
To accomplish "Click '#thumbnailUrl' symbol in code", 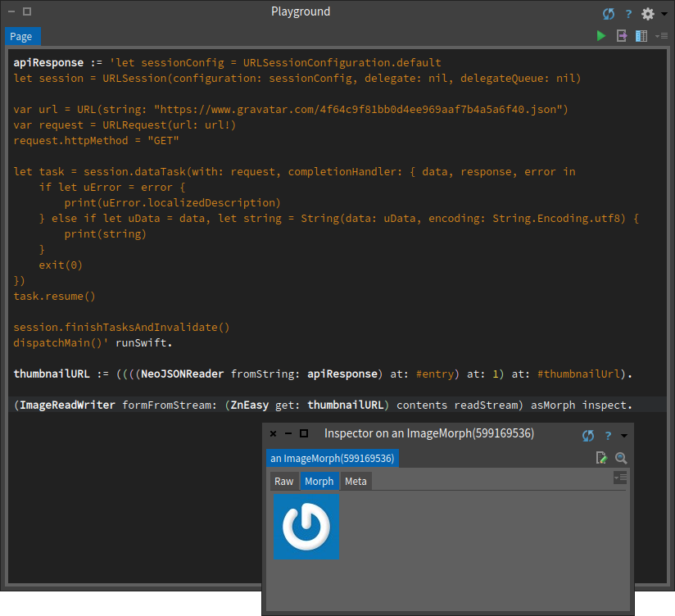I will [x=579, y=374].
